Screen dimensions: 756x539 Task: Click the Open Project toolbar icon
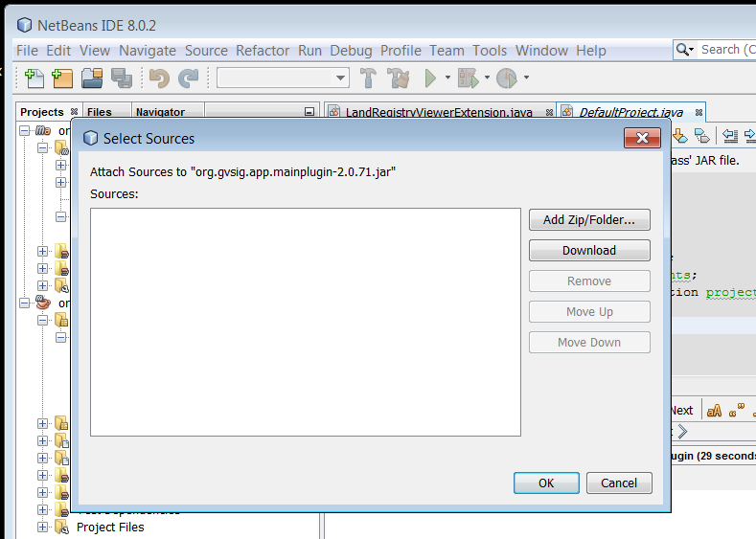[x=92, y=79]
